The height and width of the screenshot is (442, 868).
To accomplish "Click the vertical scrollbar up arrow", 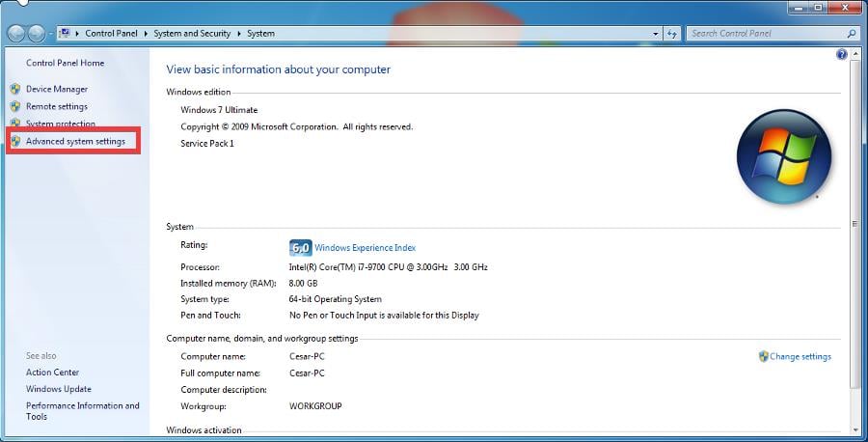I will [854, 54].
